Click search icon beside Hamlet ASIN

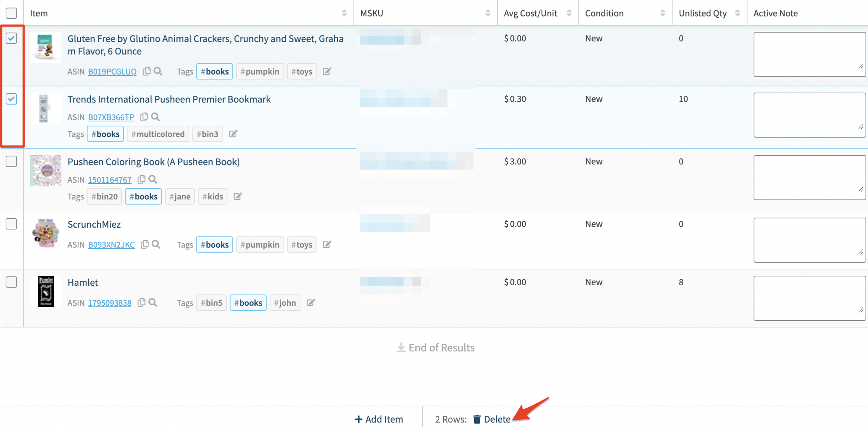[153, 303]
